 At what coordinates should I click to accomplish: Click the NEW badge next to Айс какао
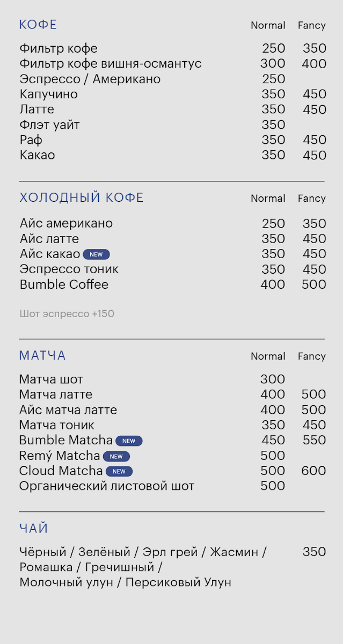97,254
